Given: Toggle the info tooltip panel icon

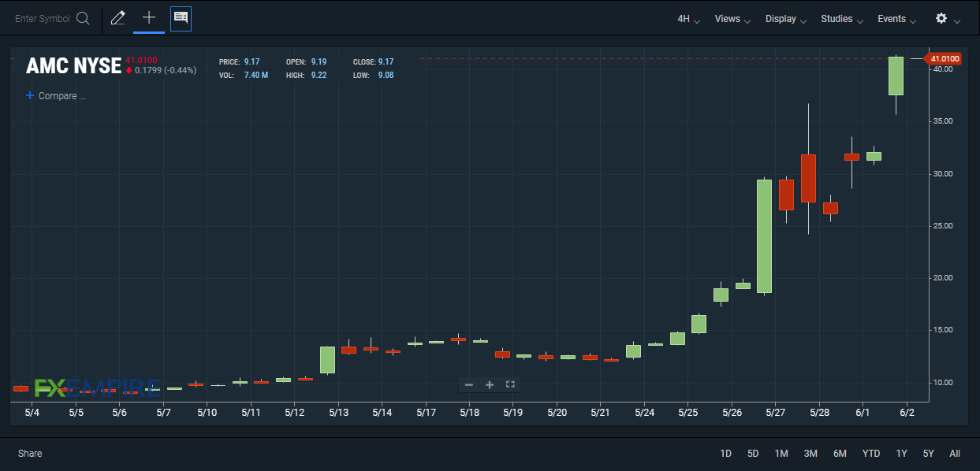Looking at the screenshot, I should click(x=181, y=18).
